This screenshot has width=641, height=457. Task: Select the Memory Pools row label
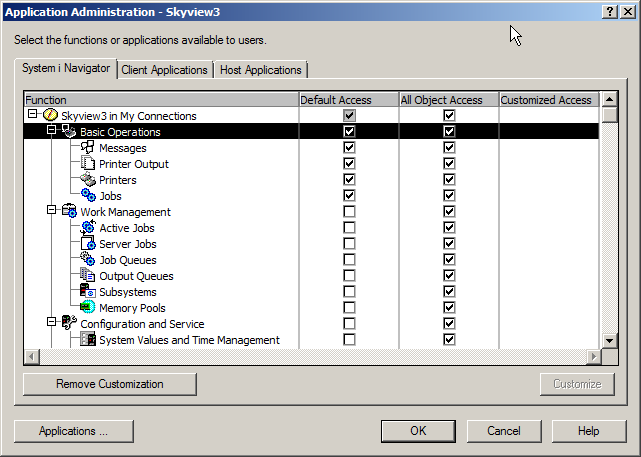pos(132,308)
